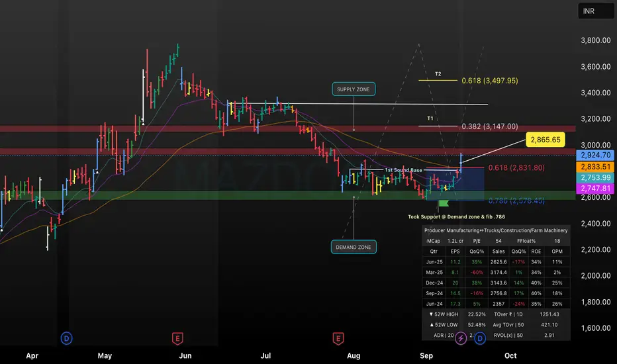
Task: Click the May label on time axis
Action: pyautogui.click(x=105, y=356)
